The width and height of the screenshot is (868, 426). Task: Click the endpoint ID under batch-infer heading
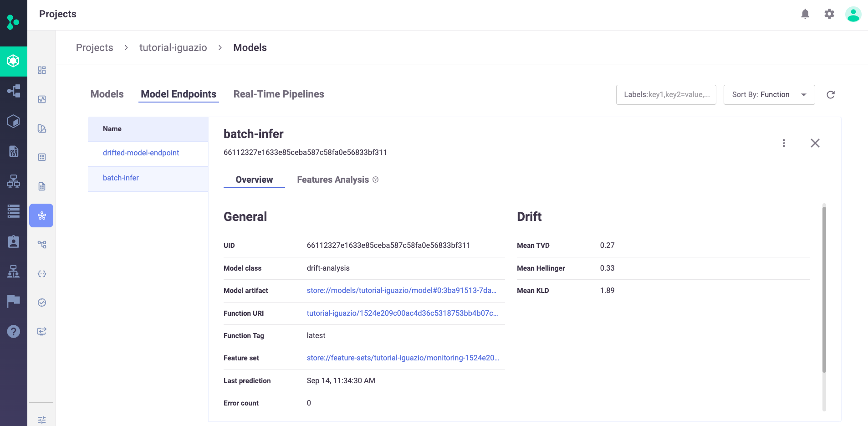click(x=305, y=153)
